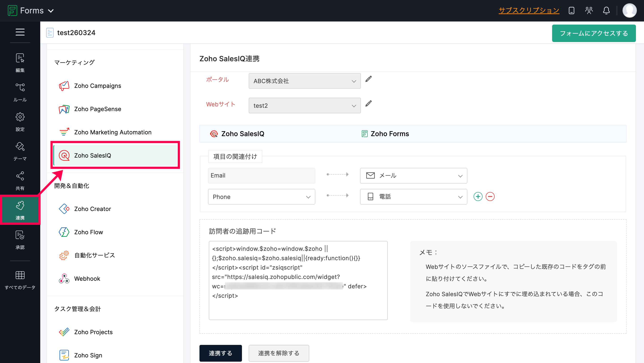Open the メール mapping dropdown
644x363 pixels.
413,176
